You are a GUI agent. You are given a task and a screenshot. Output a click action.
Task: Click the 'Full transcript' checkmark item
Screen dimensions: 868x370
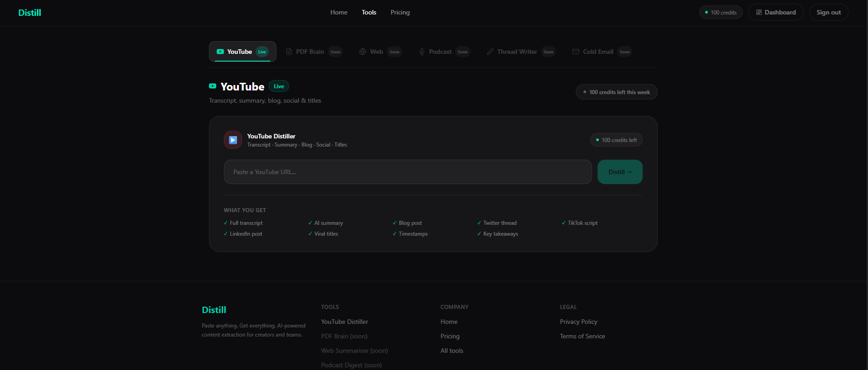pos(243,223)
